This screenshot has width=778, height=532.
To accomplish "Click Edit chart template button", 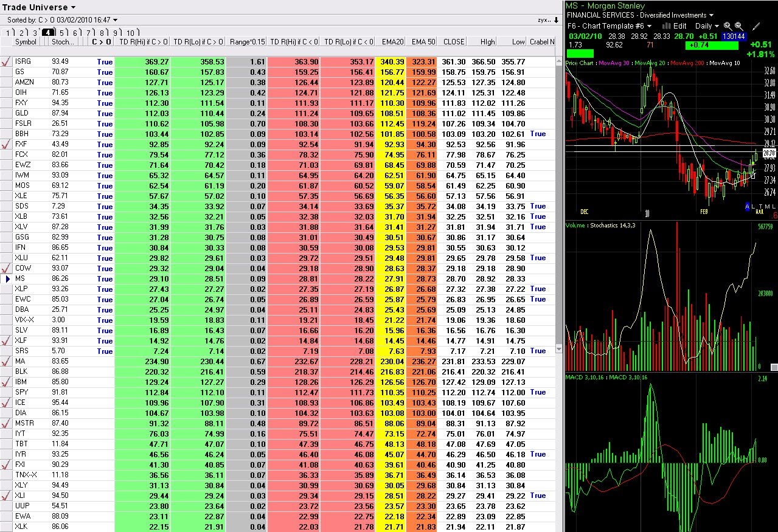I will pyautogui.click(x=679, y=26).
